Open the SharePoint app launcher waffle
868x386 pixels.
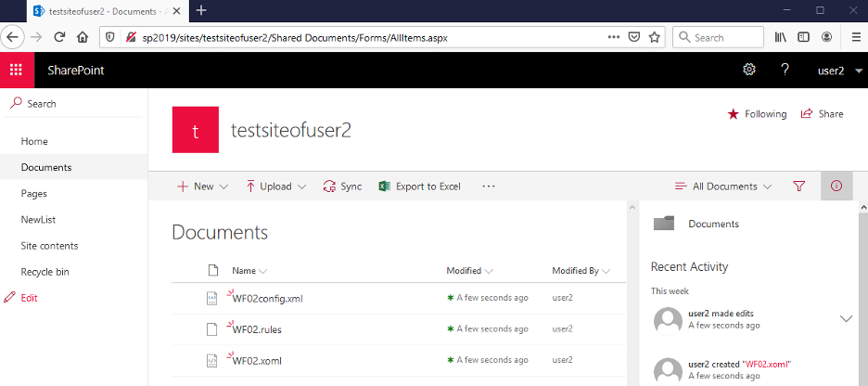(x=16, y=71)
